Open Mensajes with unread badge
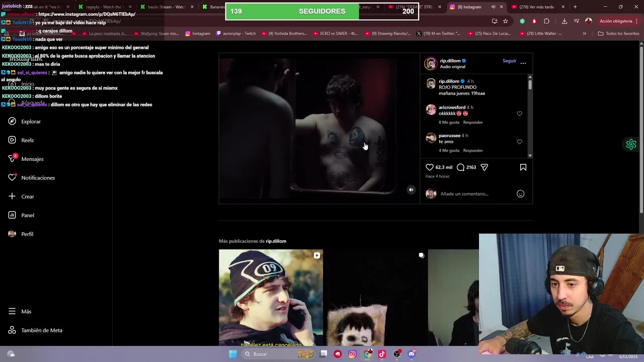 [x=26, y=159]
